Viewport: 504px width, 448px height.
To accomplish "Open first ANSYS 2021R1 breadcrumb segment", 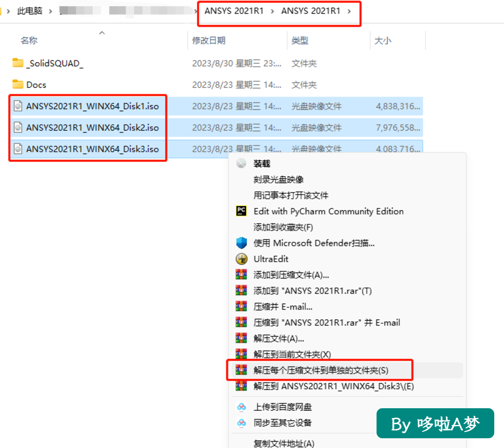I will click(234, 11).
